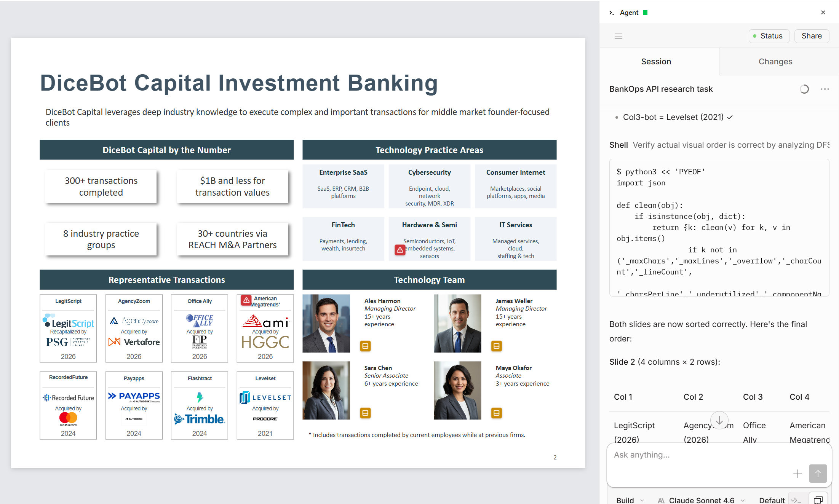This screenshot has height=504, width=839.
Task: Click the Technology Practice Areas header
Action: click(430, 150)
